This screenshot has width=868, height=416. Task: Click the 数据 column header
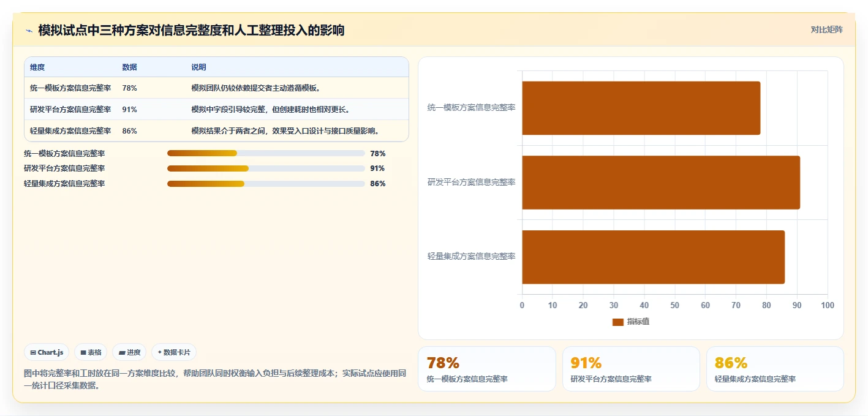(x=129, y=67)
